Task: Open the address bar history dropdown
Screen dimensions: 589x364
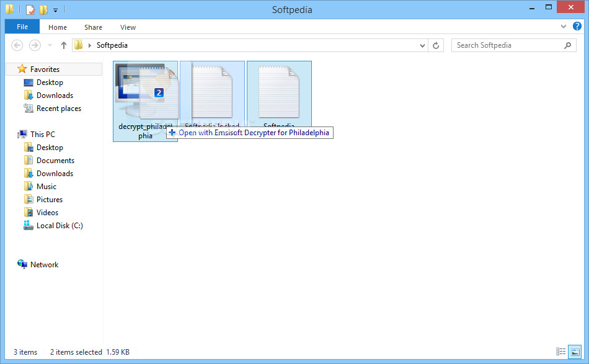Action: click(x=422, y=45)
